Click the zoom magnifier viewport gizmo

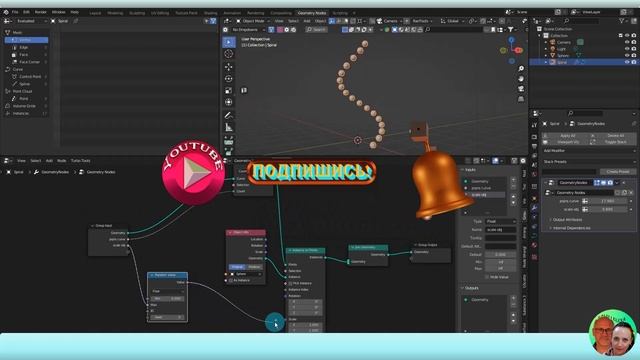click(521, 69)
